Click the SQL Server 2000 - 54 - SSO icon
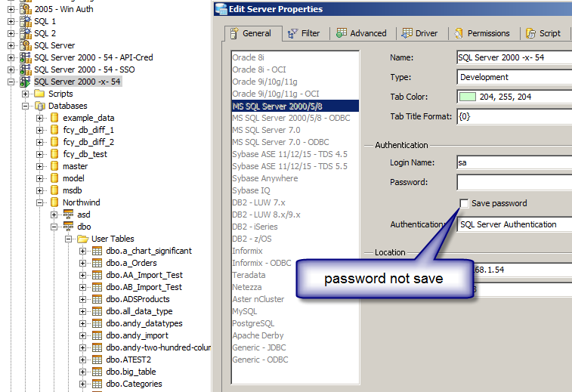The width and height of the screenshot is (572, 392). click(x=26, y=69)
